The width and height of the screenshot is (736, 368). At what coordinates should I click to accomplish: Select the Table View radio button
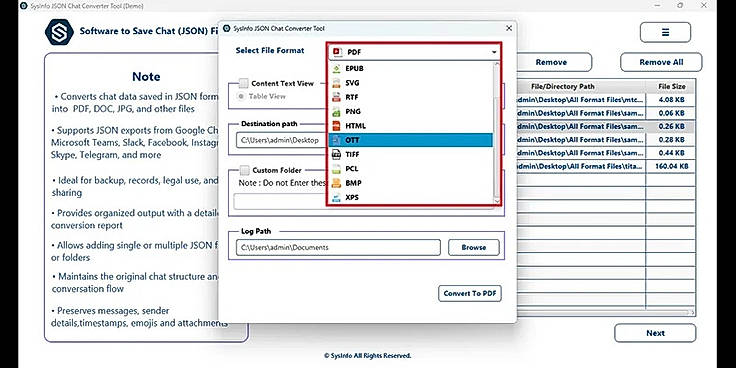[x=241, y=96]
